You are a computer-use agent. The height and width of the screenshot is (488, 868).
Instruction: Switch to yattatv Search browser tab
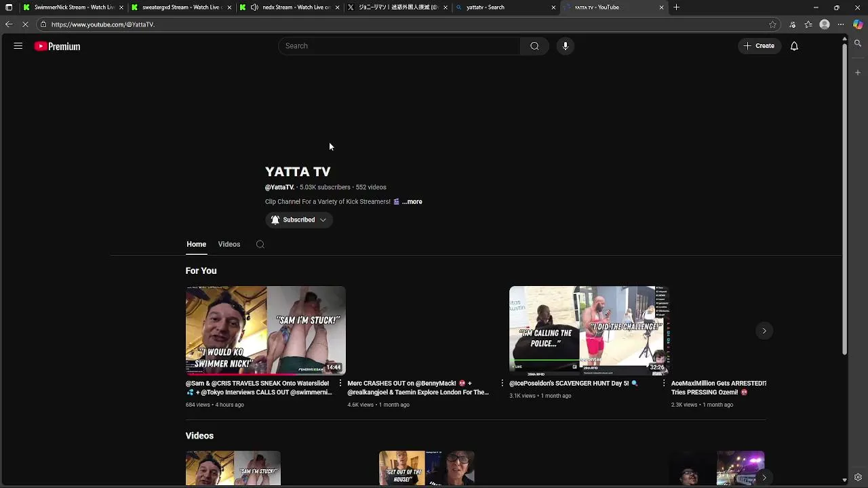(x=506, y=7)
